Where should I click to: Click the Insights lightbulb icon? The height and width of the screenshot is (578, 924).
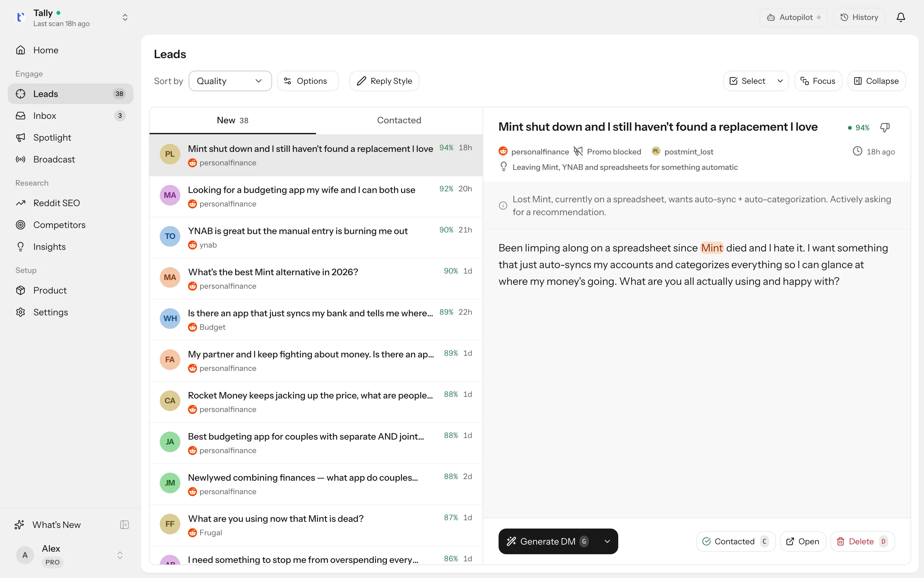tap(21, 247)
